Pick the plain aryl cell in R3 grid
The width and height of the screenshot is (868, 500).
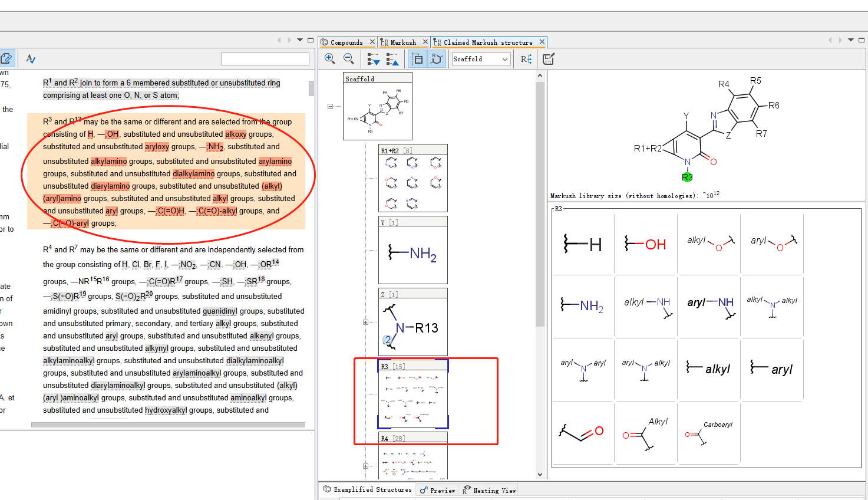[x=772, y=369]
